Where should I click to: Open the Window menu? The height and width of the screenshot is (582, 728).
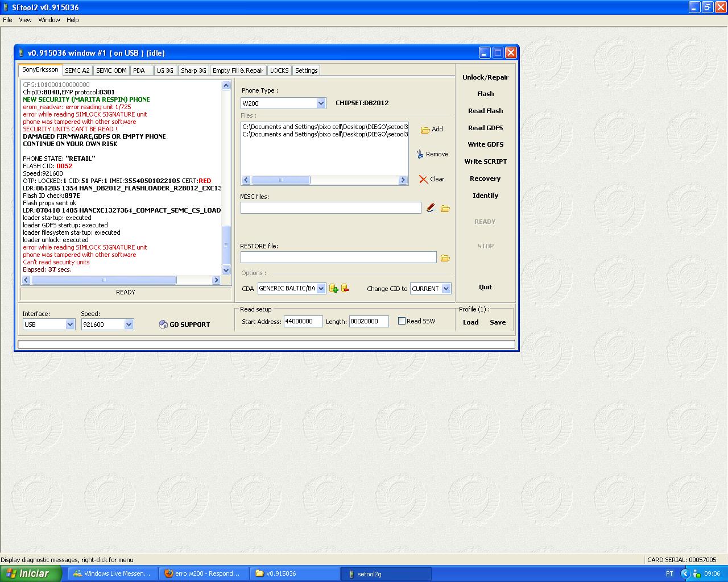click(x=49, y=20)
